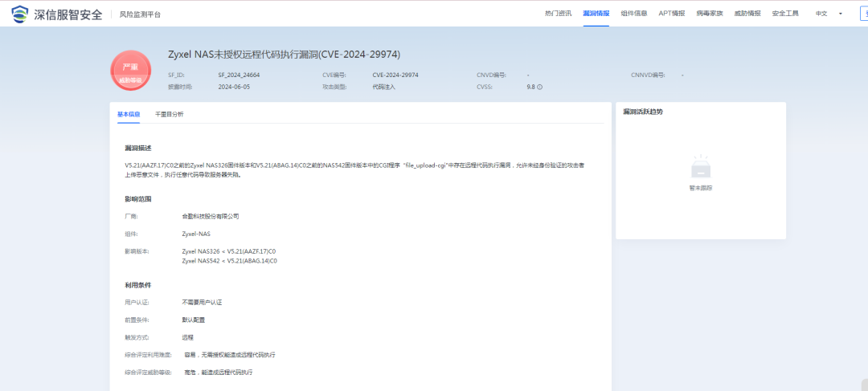
Task: Click the 利用条件 section heading
Action: pos(138,285)
